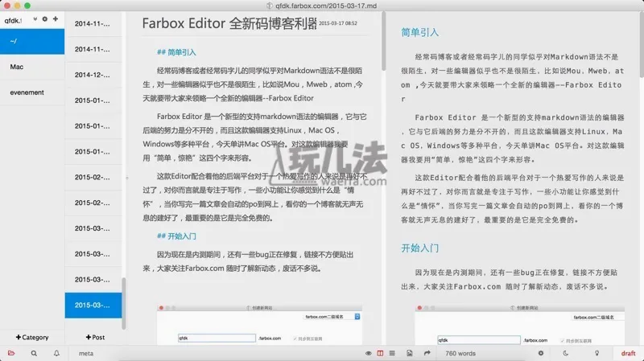Open the meta editor button
644x361 pixels.
86,353
